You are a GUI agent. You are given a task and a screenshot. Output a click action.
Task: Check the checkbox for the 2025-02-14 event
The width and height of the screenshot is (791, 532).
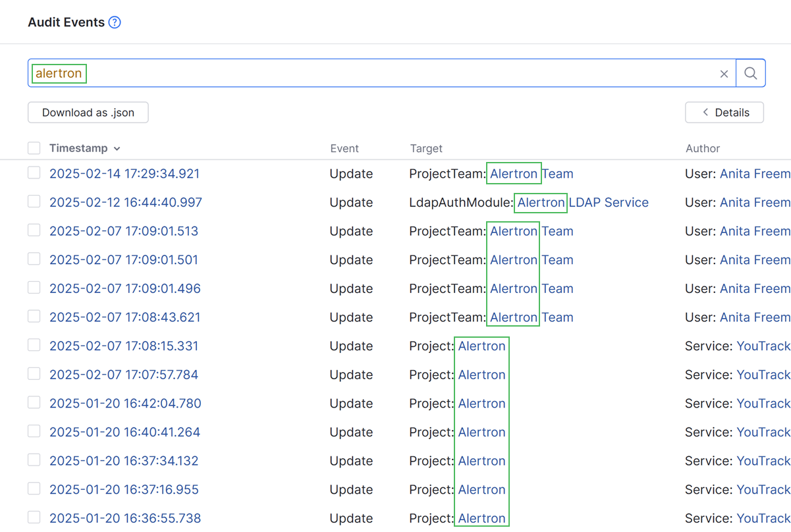tap(34, 173)
